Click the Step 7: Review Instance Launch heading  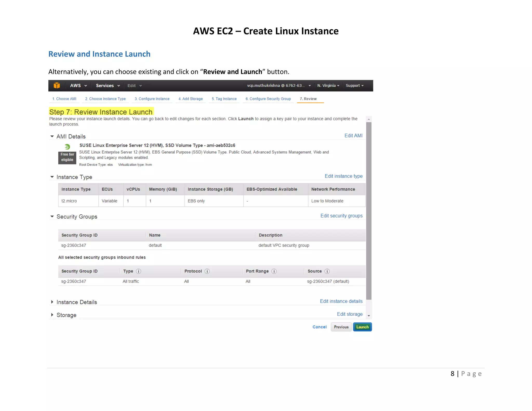(101, 112)
